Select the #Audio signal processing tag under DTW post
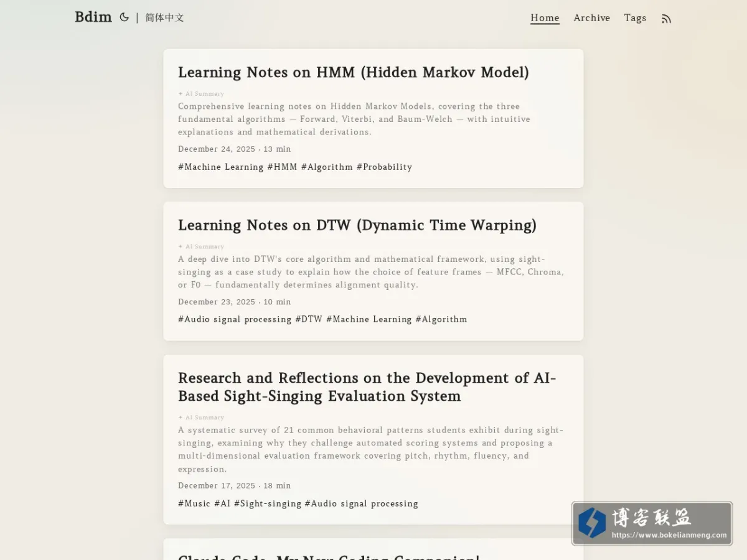 point(235,319)
